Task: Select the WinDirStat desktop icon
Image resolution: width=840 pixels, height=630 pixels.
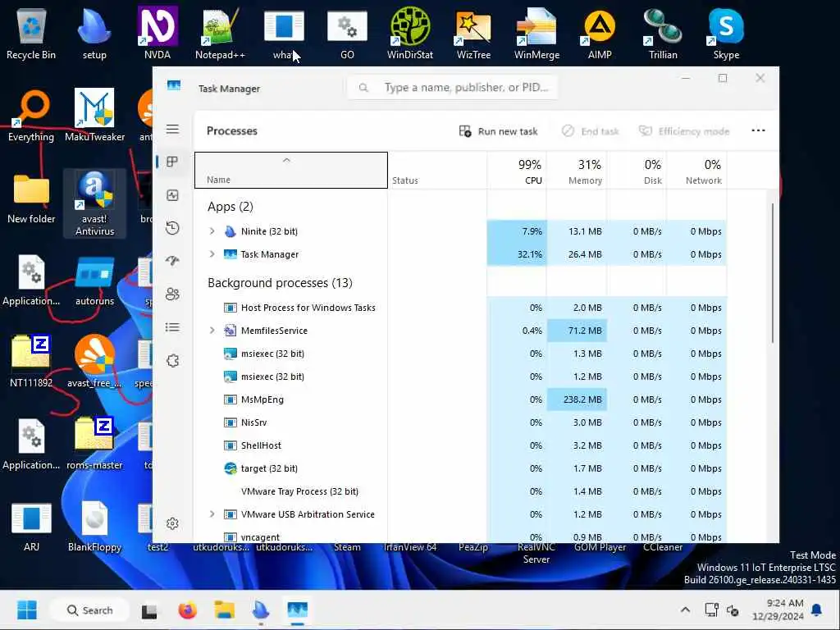Action: click(410, 33)
